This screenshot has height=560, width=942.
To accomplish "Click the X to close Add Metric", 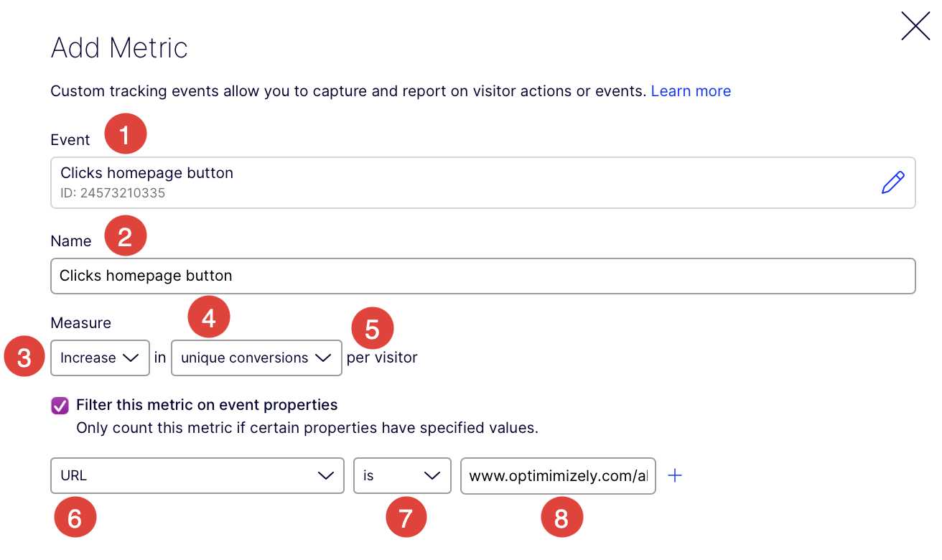I will (915, 26).
